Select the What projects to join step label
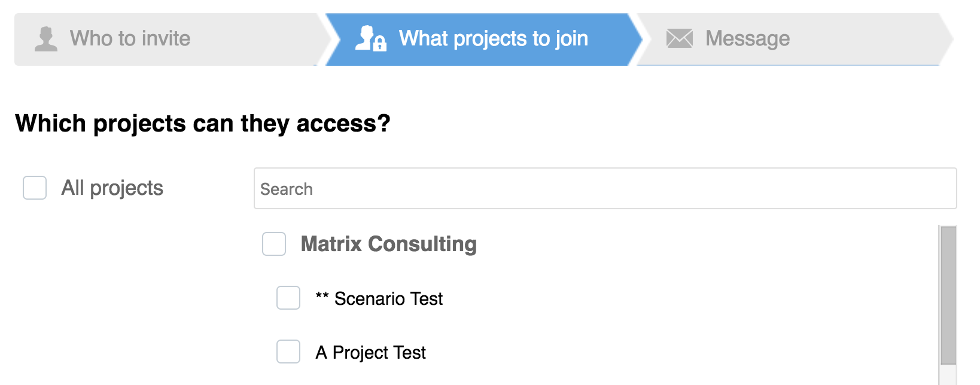Viewport: 980px width, 385px height. click(493, 39)
